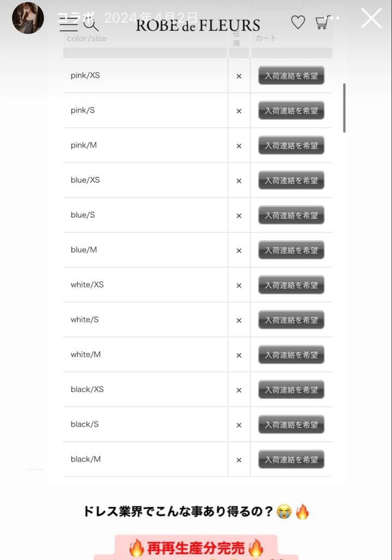Click the search magnifier icon
392x560 pixels.
pyautogui.click(x=91, y=24)
